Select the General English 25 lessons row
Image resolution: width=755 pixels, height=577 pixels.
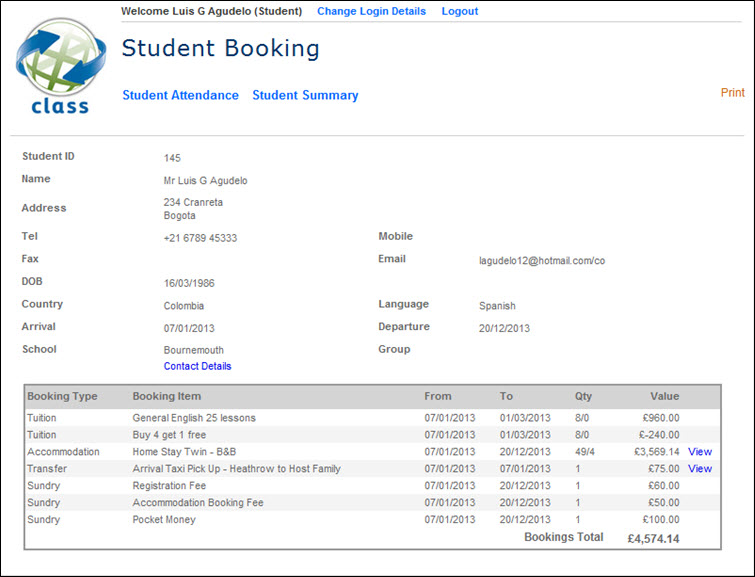194,417
